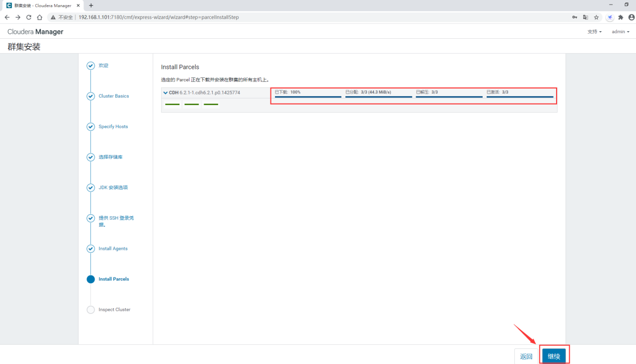The height and width of the screenshot is (364, 636).
Task: Click the Inspect Cluster empty step circle
Action: point(90,310)
